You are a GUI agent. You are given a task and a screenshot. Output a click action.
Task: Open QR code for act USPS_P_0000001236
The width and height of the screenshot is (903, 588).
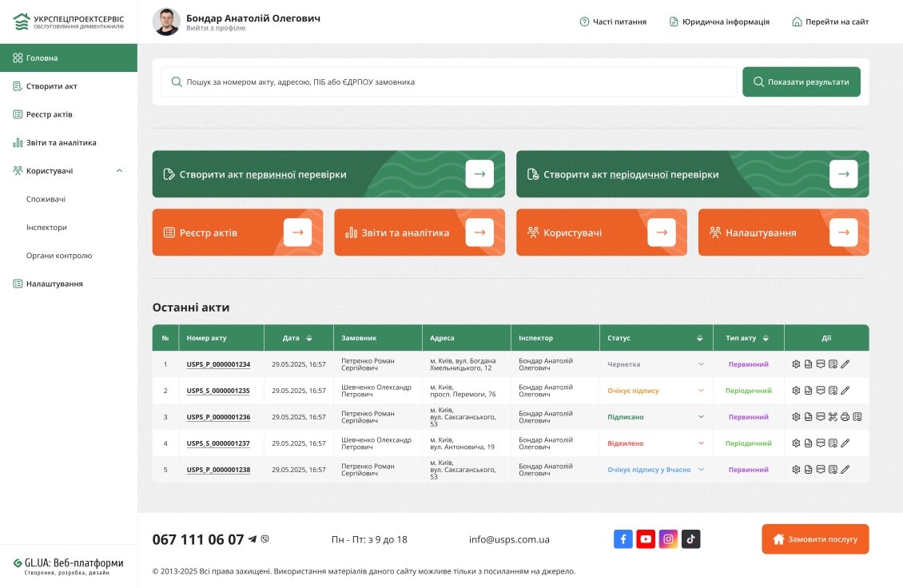pos(833,417)
